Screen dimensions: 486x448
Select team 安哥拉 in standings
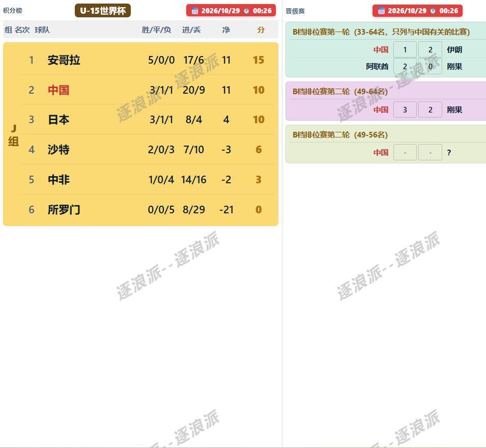pyautogui.click(x=64, y=60)
